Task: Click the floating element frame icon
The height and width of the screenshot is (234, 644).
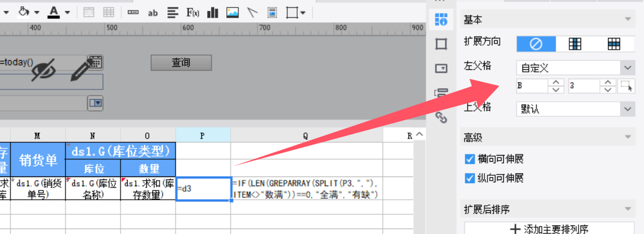Action: (x=292, y=13)
